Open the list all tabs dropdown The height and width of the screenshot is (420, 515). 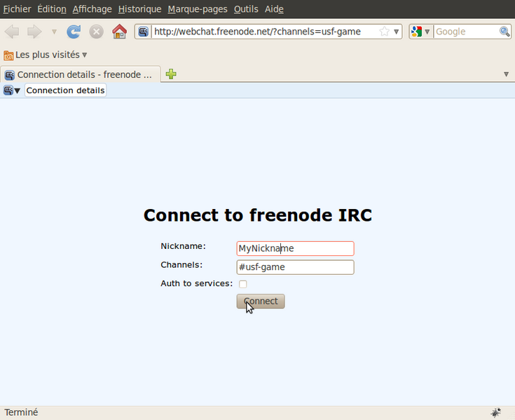point(506,74)
